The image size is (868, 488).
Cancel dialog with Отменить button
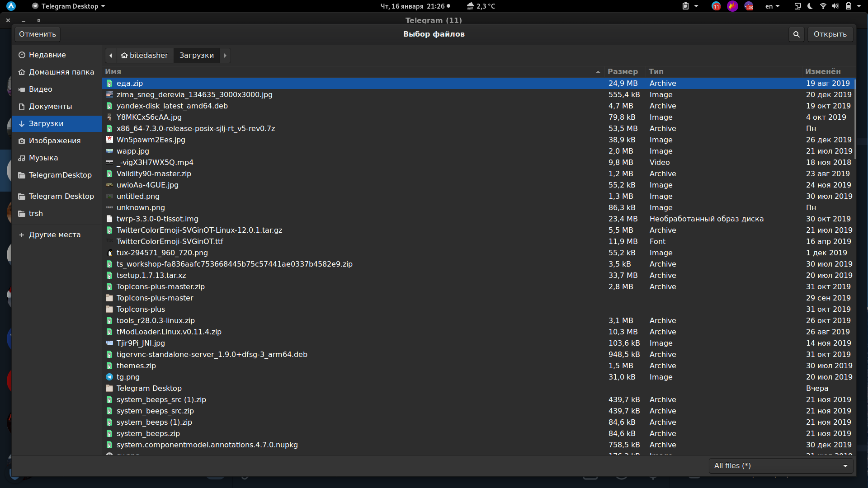point(38,34)
